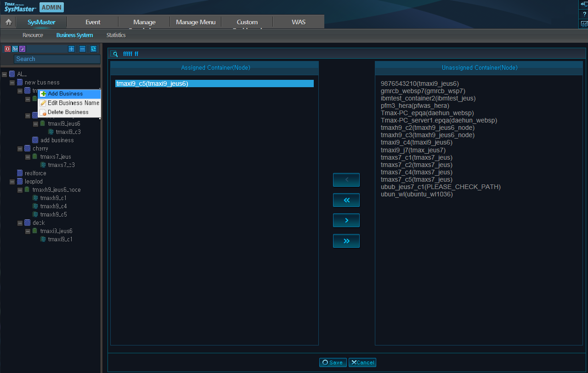Select ubub_jeus7_c1(PLEASE_CHECK_PATH)
The width and height of the screenshot is (588, 373).
point(441,186)
